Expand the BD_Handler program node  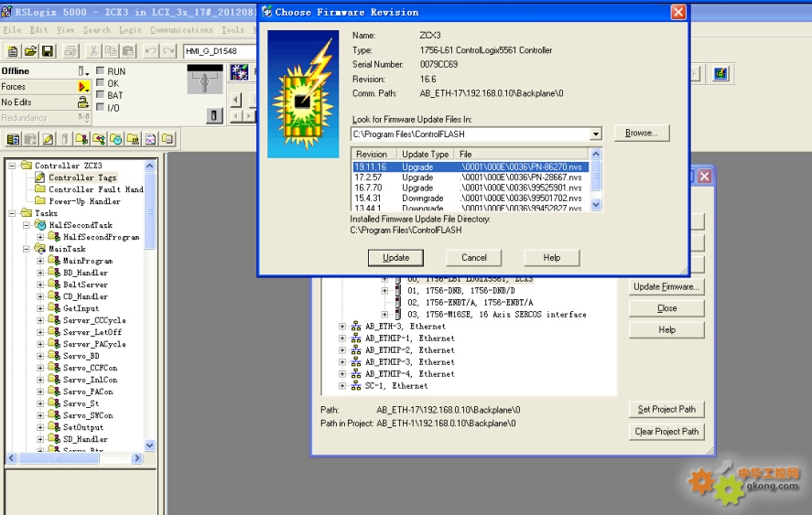40,273
